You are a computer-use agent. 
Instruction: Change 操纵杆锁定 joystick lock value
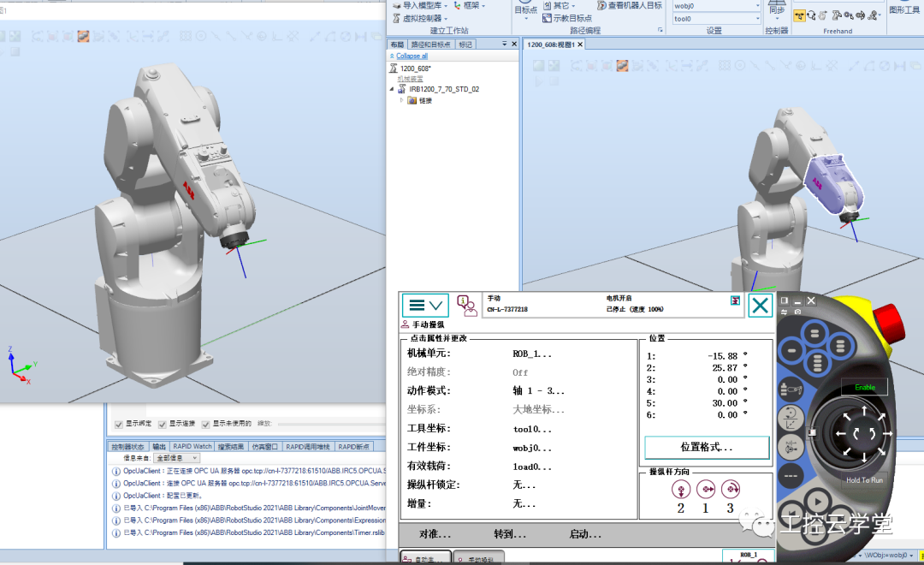point(524,485)
